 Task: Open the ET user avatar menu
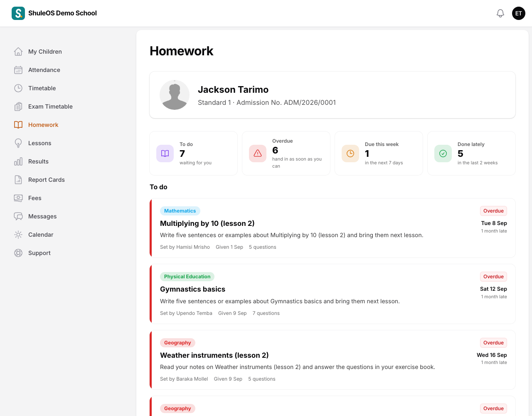[519, 13]
